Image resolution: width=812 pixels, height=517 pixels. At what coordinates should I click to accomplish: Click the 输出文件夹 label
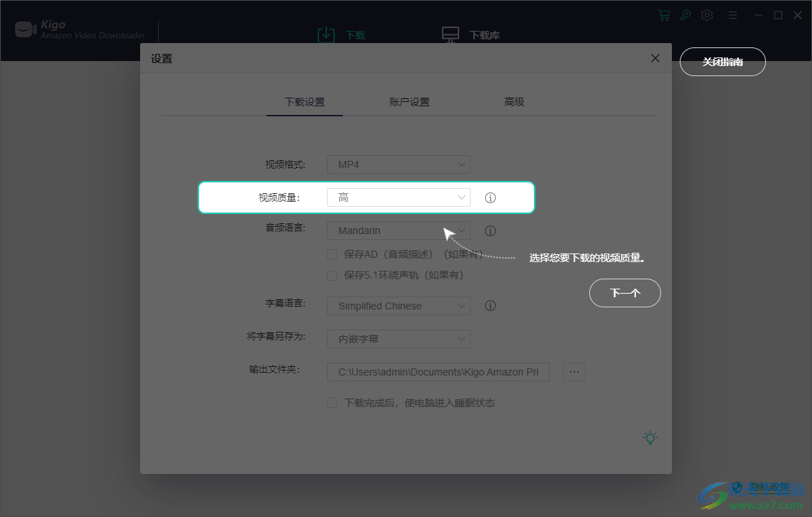click(274, 370)
